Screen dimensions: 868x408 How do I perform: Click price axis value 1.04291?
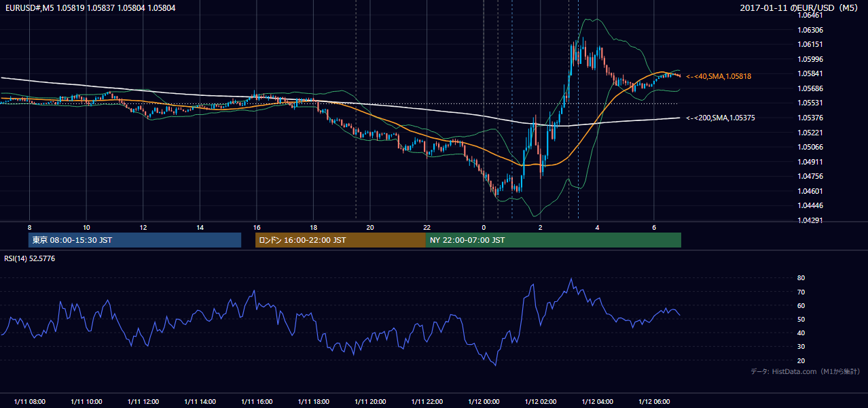(811, 220)
